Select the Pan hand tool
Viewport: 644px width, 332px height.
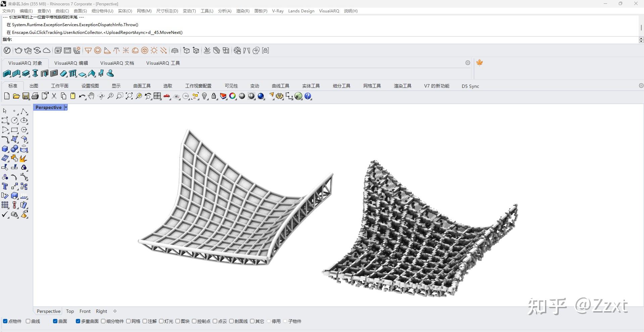click(91, 96)
